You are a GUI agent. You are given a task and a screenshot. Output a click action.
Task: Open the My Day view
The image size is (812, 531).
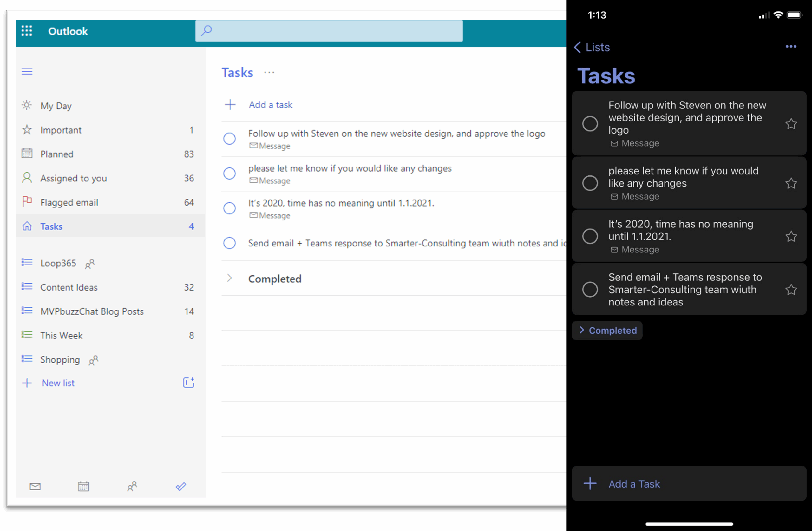pyautogui.click(x=56, y=105)
